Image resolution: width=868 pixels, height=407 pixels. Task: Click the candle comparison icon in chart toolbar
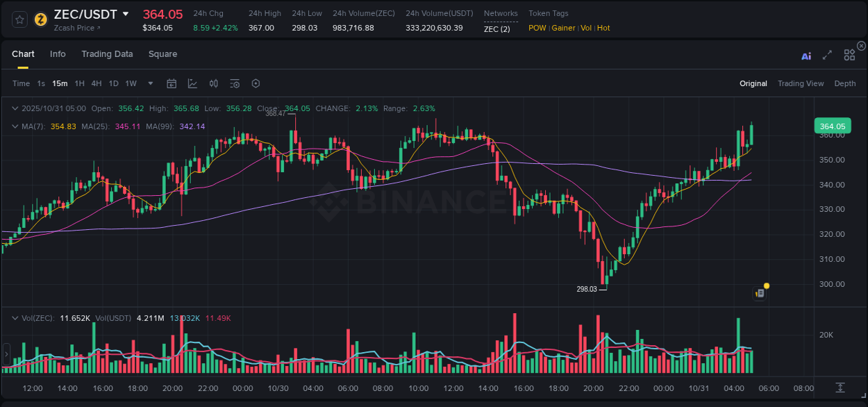pyautogui.click(x=213, y=83)
